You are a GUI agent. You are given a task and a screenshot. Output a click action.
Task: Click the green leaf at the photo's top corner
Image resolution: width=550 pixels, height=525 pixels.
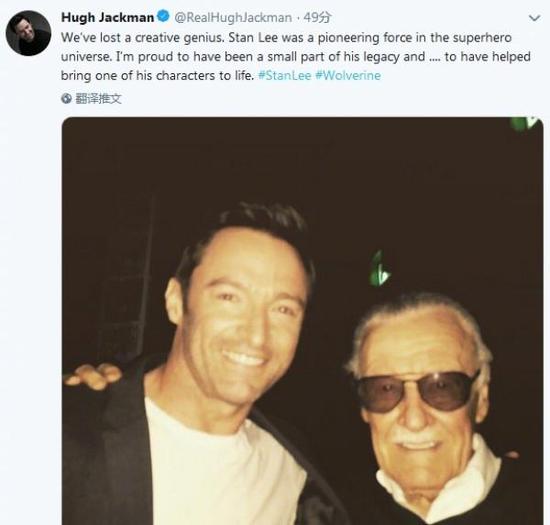point(524,123)
